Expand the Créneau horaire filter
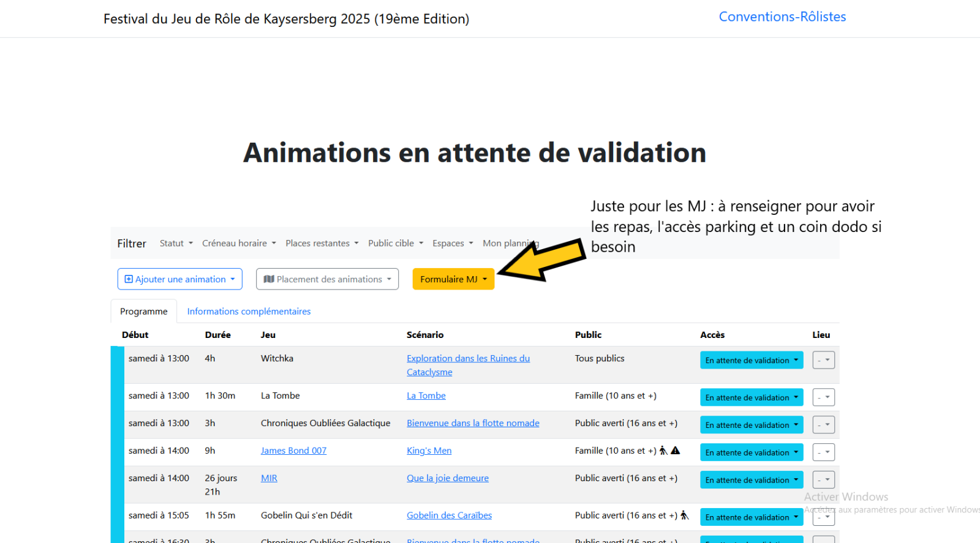The image size is (980, 543). pyautogui.click(x=239, y=244)
